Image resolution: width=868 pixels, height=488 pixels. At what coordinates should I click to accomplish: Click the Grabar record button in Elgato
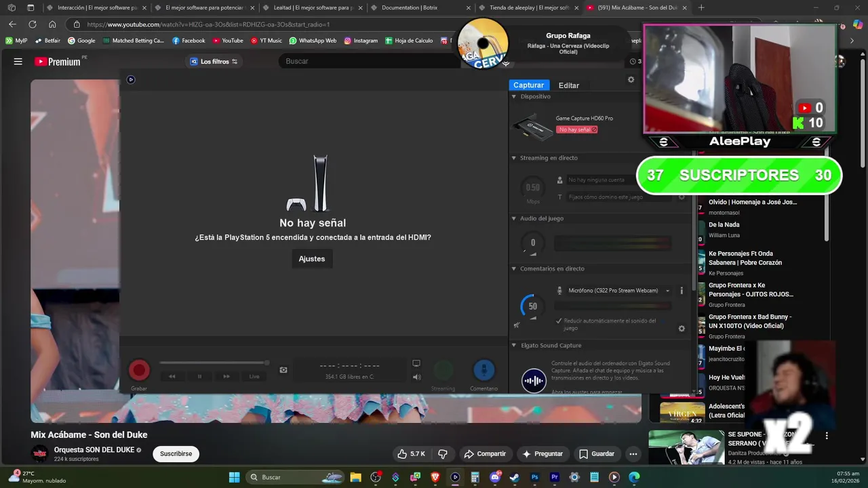(x=139, y=370)
